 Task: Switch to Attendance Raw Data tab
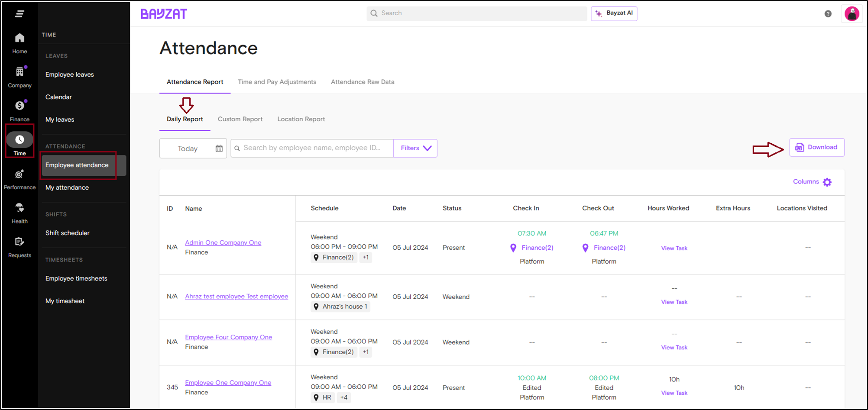pyautogui.click(x=363, y=82)
